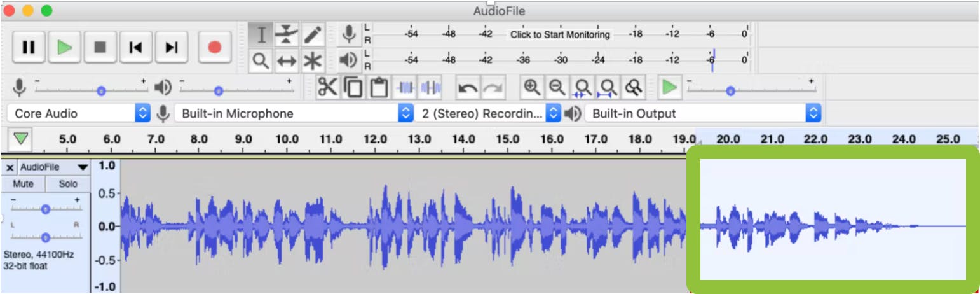Click the Zoom In magnifier
Screen dimensions: 980x294
[x=531, y=87]
